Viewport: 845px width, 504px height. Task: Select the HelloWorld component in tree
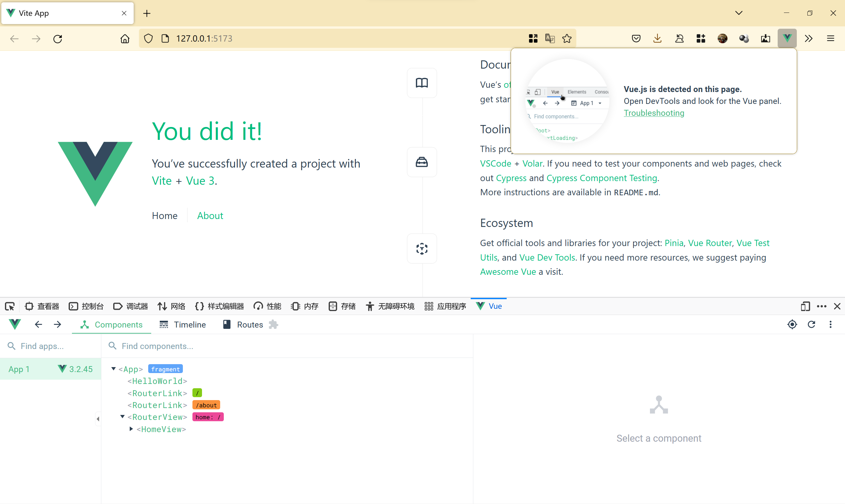pyautogui.click(x=157, y=381)
